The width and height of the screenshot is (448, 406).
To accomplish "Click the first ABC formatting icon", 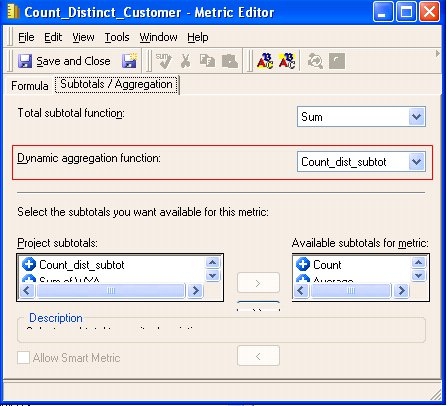I will 265,61.
